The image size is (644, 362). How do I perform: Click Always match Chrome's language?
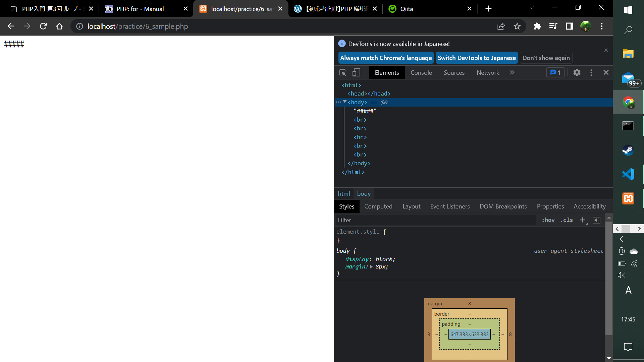click(x=386, y=58)
